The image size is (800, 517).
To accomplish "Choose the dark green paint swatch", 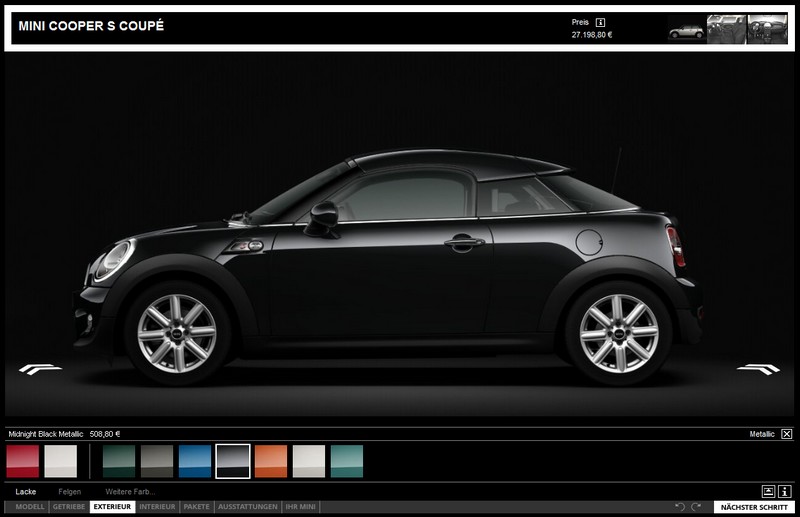I will [x=119, y=461].
